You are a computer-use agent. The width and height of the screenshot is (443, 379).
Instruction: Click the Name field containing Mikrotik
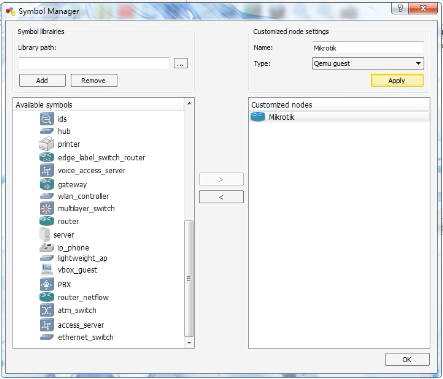click(368, 48)
